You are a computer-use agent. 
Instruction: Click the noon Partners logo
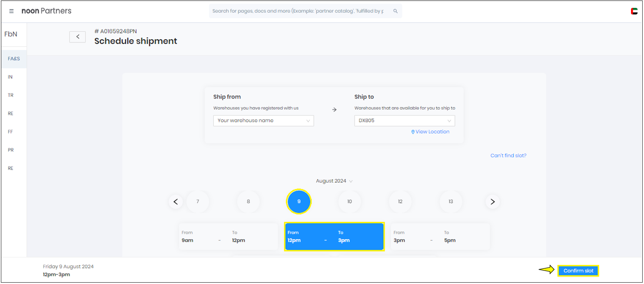click(46, 11)
